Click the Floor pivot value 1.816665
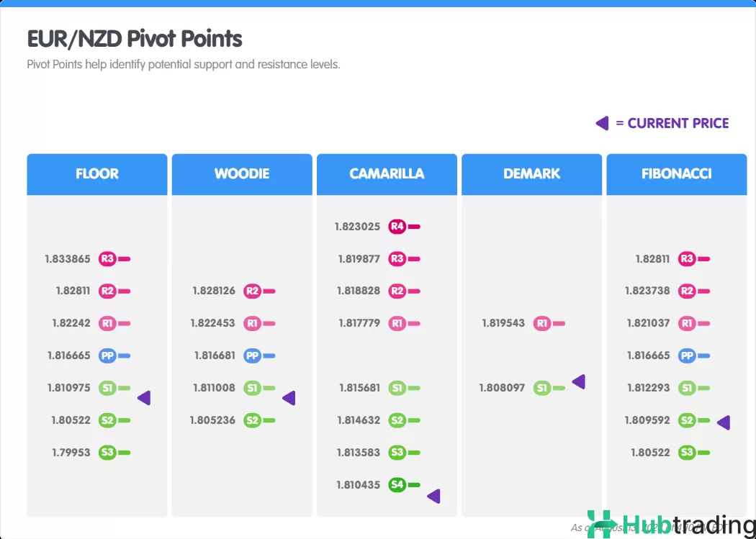756x539 pixels. [69, 355]
